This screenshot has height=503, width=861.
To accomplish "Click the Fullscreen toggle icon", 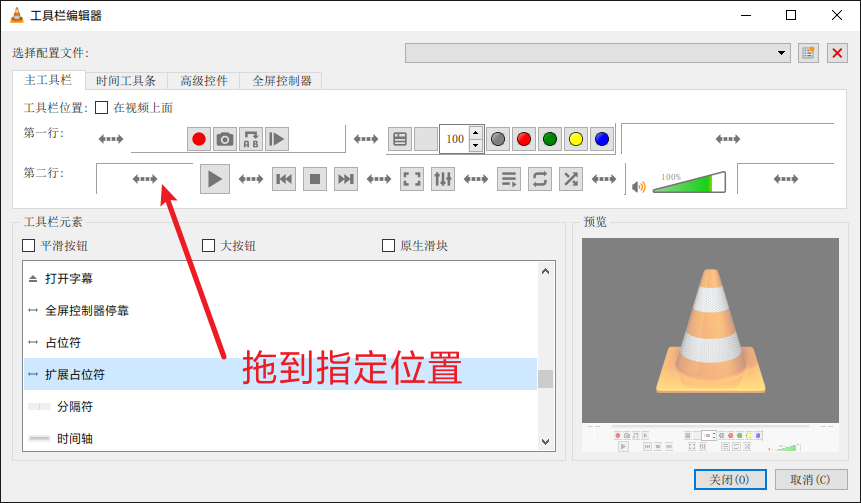I will click(x=412, y=179).
